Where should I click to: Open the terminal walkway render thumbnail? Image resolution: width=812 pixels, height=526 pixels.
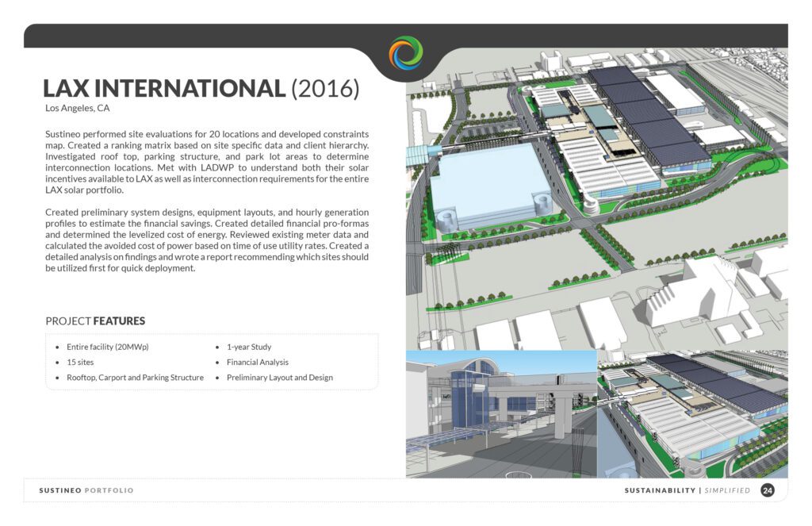click(x=500, y=414)
